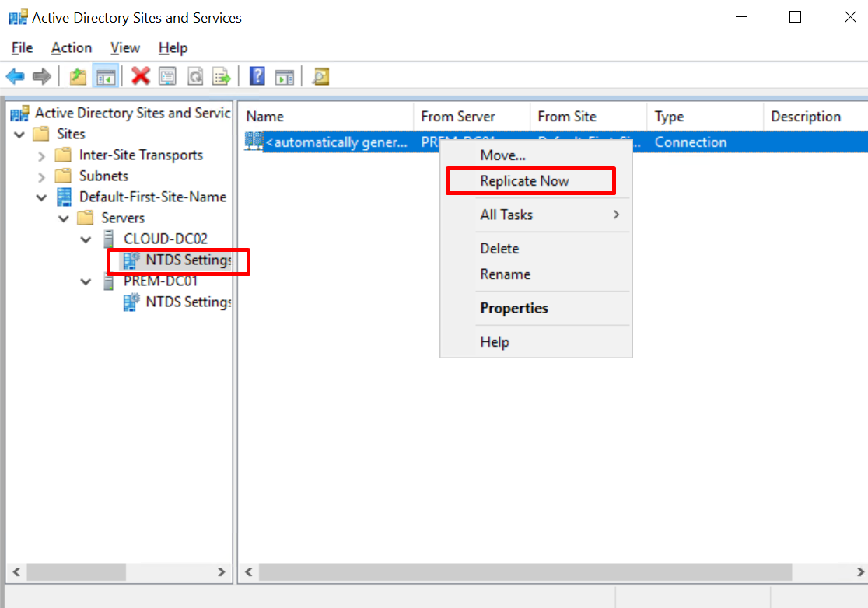This screenshot has height=608, width=868.
Task: Select the Inter-Site Transports tree label
Action: click(141, 155)
